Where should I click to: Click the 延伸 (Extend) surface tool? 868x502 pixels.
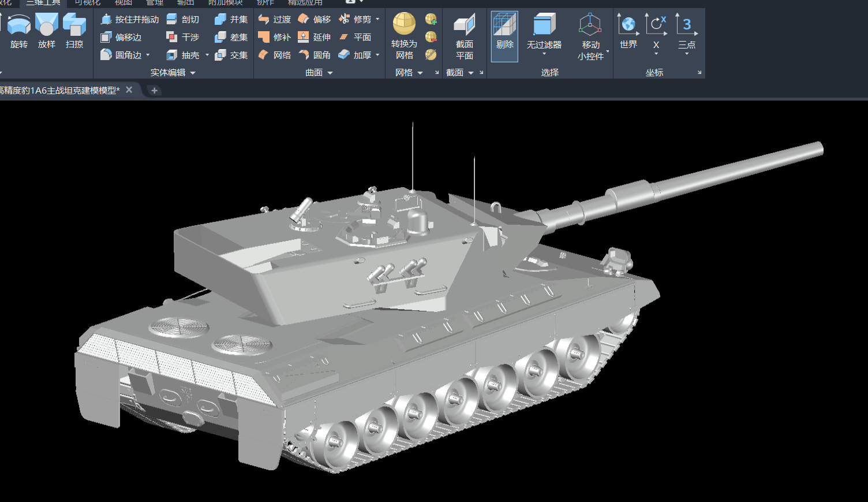point(314,37)
